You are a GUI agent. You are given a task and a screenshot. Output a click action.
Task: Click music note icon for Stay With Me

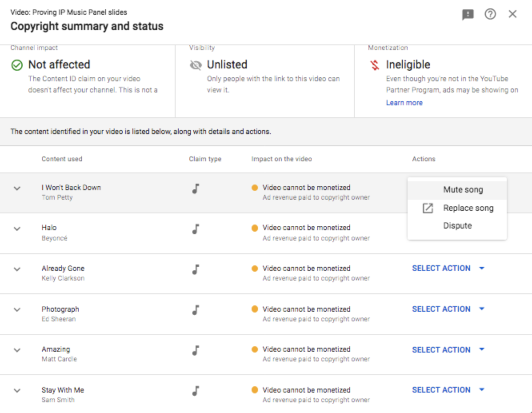196,391
